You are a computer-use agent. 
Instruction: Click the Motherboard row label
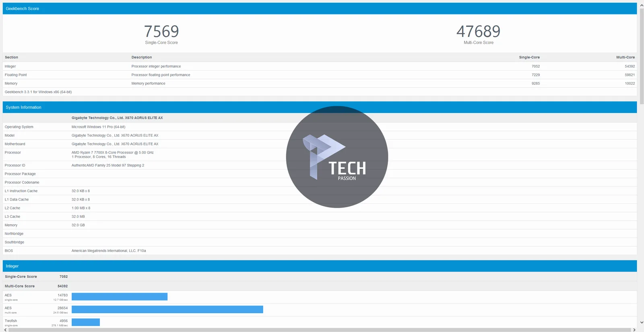coord(15,144)
